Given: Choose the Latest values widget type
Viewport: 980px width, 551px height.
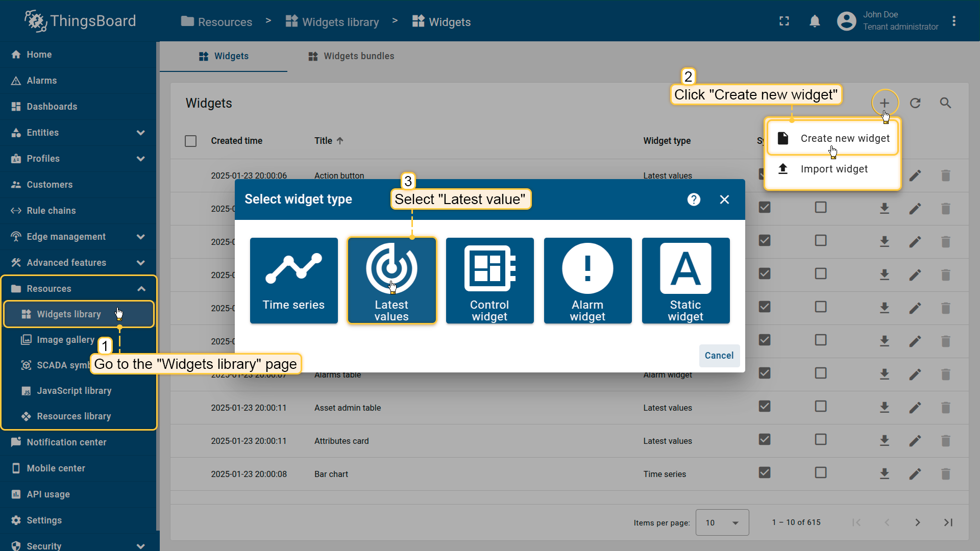Looking at the screenshot, I should [391, 280].
